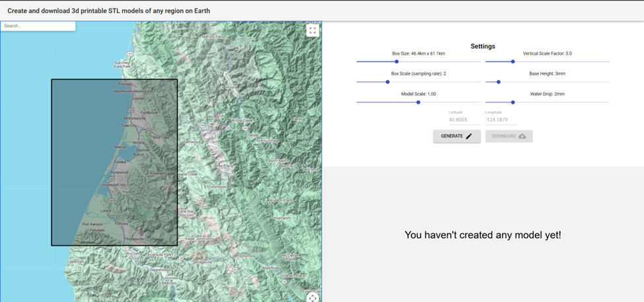Click the Water Drop slider handle

(513, 102)
